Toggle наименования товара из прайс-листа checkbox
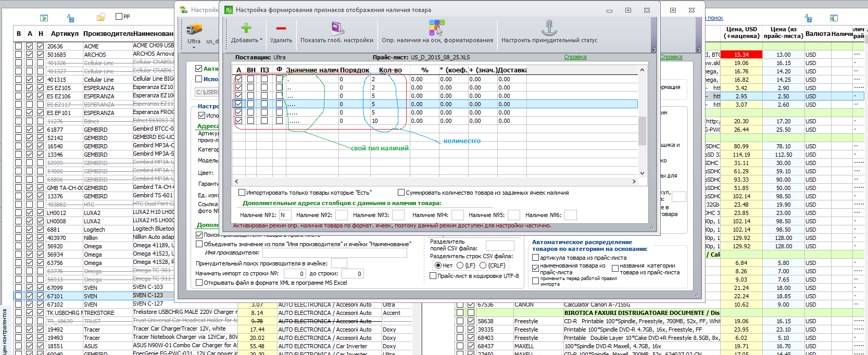Screen dimensions: 868x355 click(x=535, y=269)
